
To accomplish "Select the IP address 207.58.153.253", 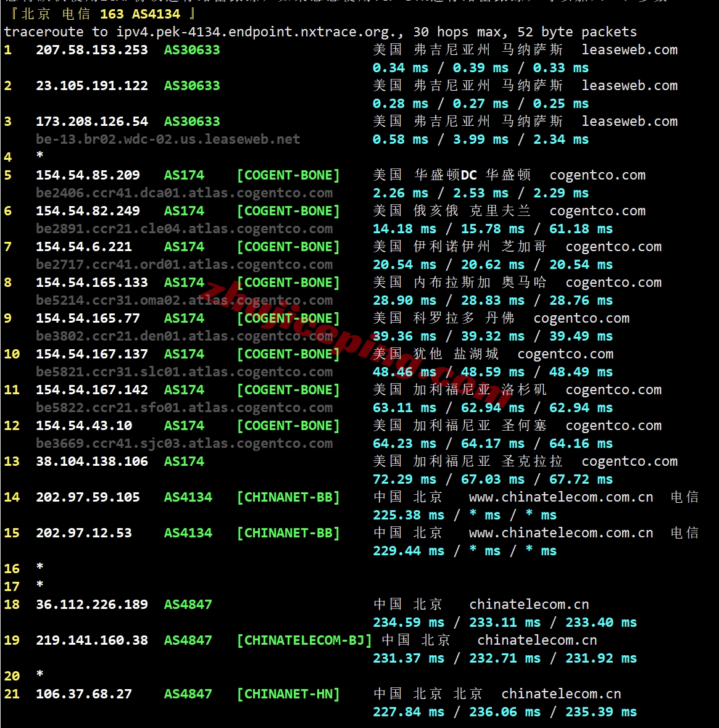I will (92, 50).
